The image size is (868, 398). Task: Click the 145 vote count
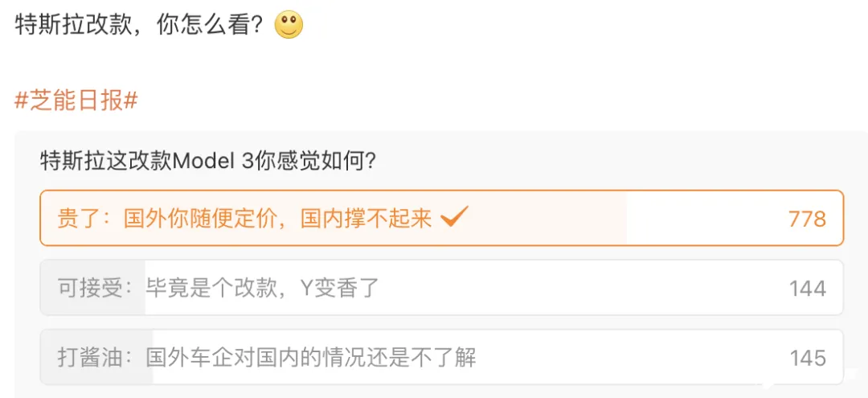[x=808, y=358]
